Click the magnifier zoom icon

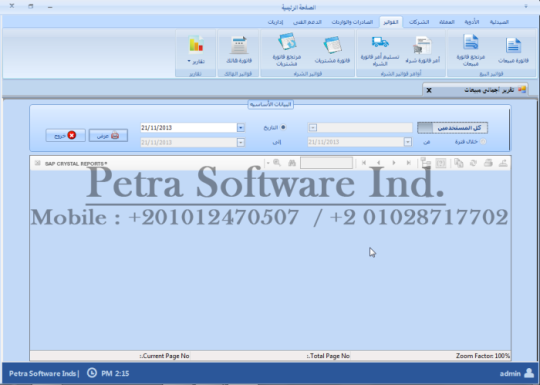pyautogui.click(x=277, y=163)
